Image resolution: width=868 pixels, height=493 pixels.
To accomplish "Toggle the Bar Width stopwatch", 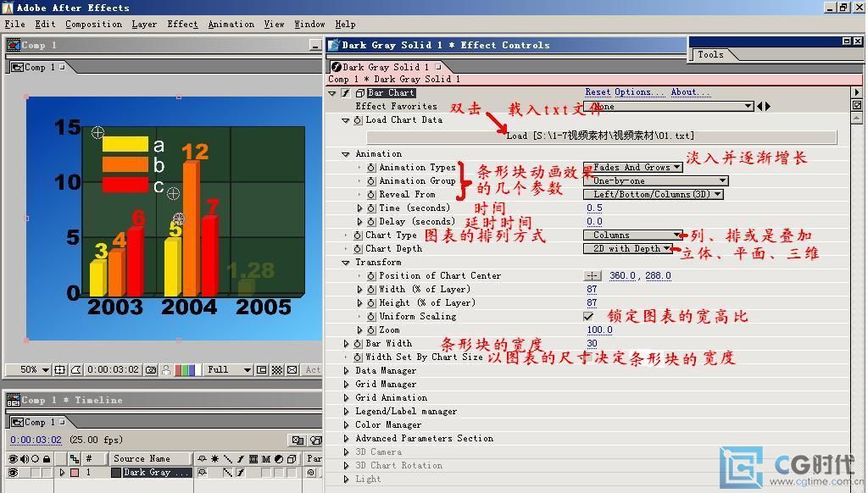I will 358,344.
